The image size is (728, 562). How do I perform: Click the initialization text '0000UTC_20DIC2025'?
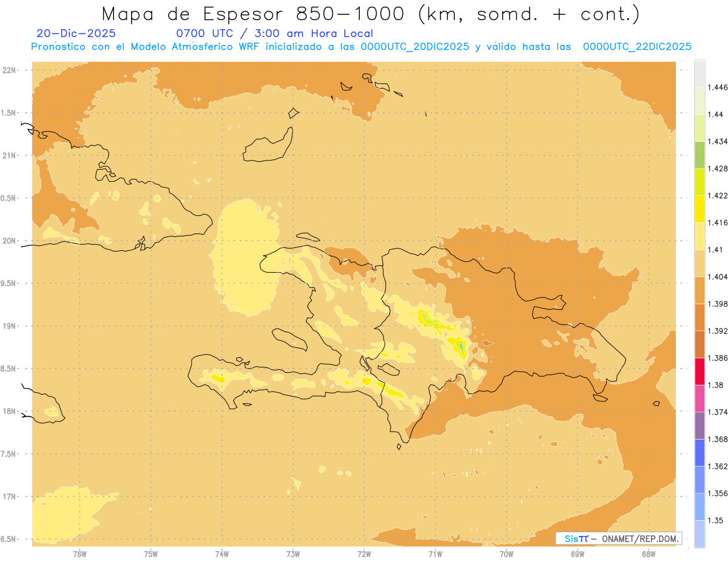(x=414, y=47)
